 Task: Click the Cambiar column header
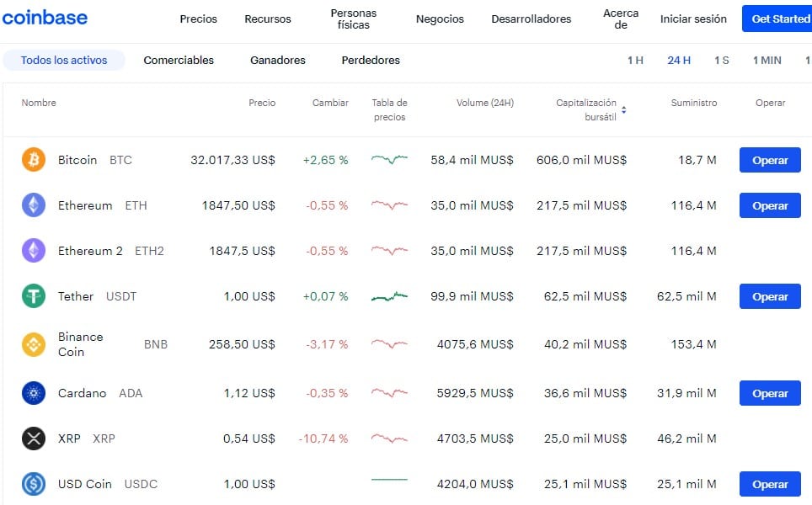click(x=330, y=103)
